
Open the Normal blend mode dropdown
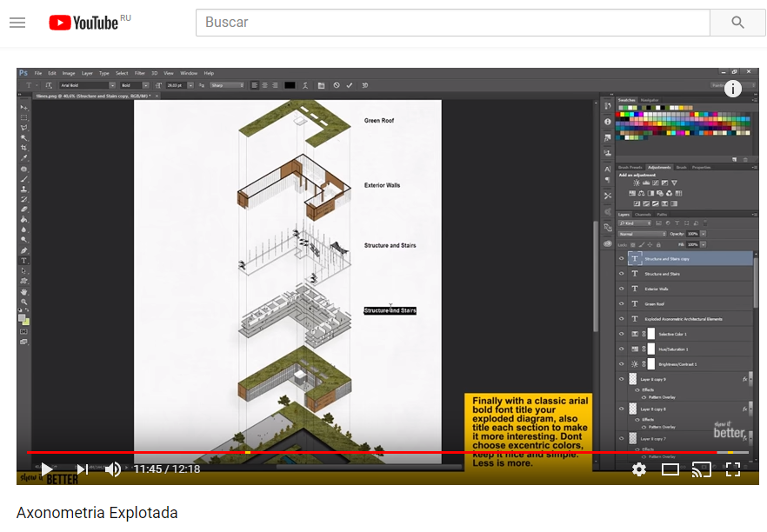(642, 234)
